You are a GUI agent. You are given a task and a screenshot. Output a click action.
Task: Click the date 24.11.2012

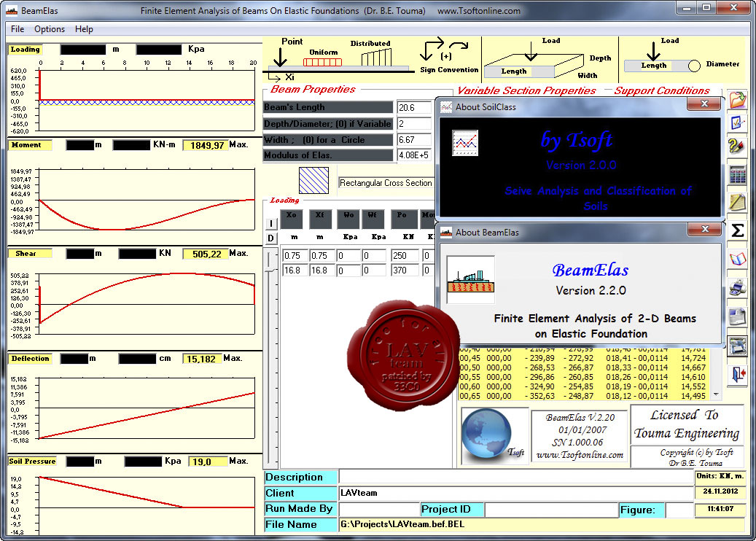click(x=720, y=491)
